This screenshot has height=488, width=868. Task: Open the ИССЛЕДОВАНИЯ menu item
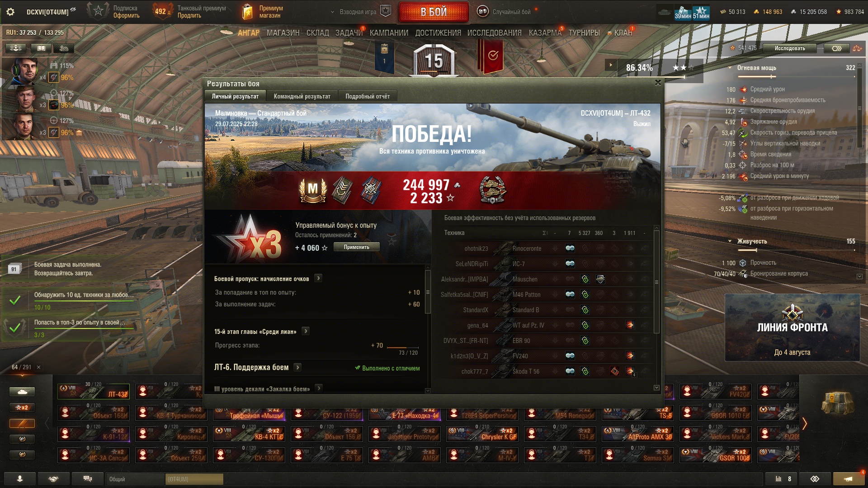pos(494,33)
